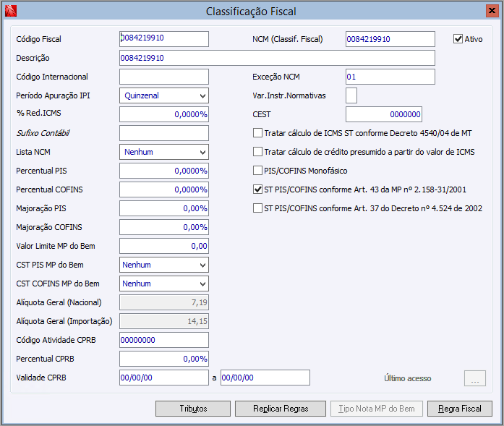Click the Tributos button
504x426 pixels.
[x=193, y=409]
